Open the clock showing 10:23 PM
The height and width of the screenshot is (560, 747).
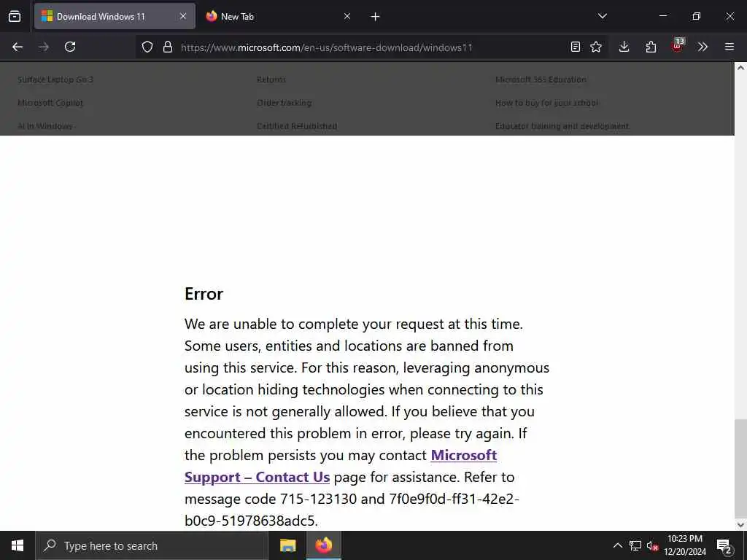tap(685, 545)
